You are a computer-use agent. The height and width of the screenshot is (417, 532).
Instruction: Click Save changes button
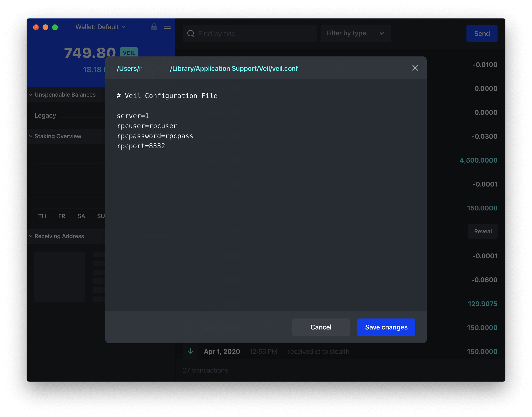pyautogui.click(x=386, y=327)
